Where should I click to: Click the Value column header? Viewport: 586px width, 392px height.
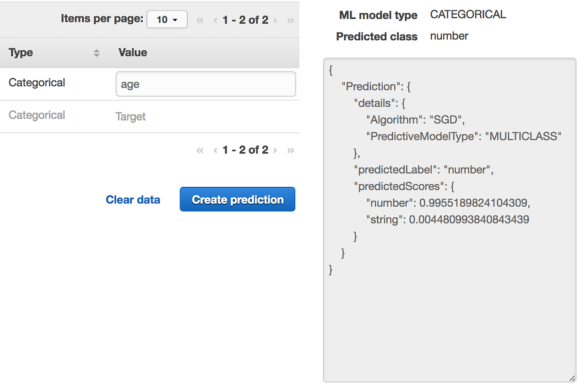pyautogui.click(x=133, y=53)
